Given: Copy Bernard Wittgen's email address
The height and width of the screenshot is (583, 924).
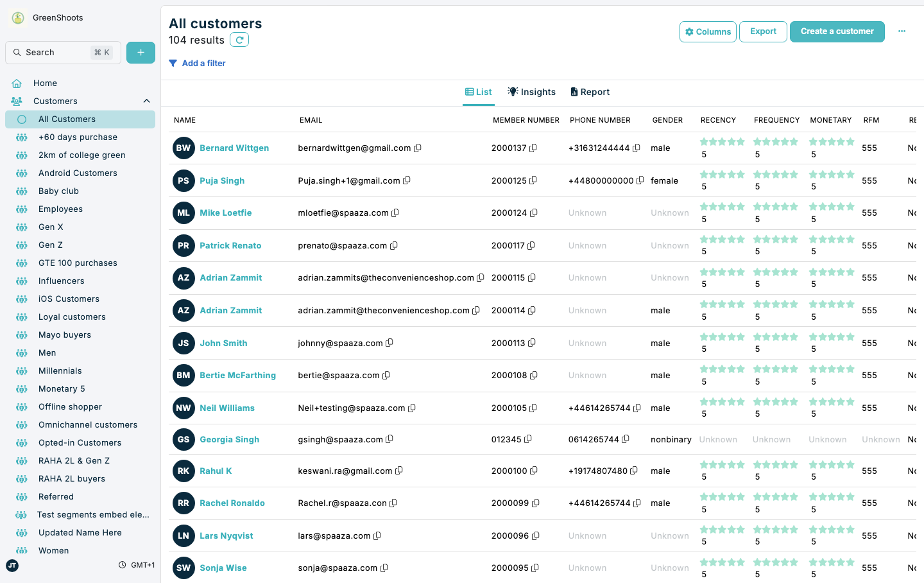Looking at the screenshot, I should point(418,148).
